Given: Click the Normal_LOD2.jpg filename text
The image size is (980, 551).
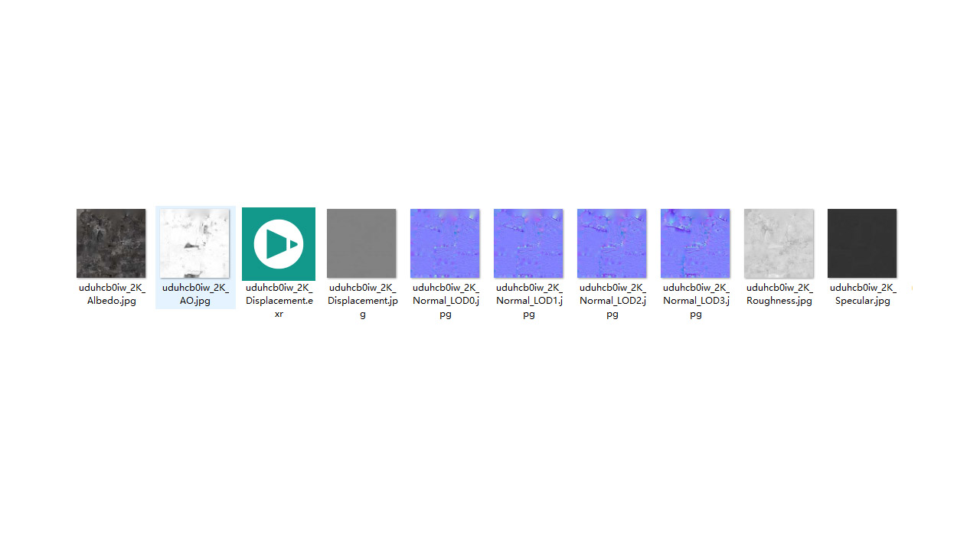Looking at the screenshot, I should (612, 301).
